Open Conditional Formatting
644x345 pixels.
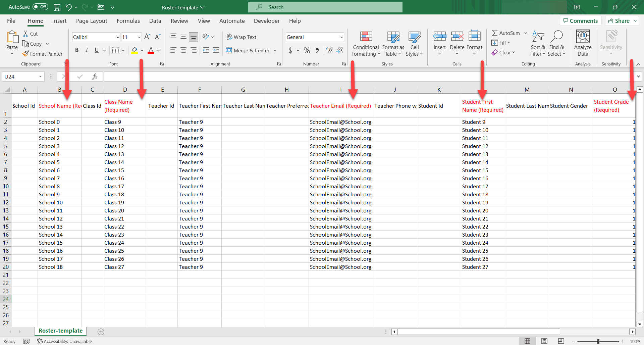366,44
